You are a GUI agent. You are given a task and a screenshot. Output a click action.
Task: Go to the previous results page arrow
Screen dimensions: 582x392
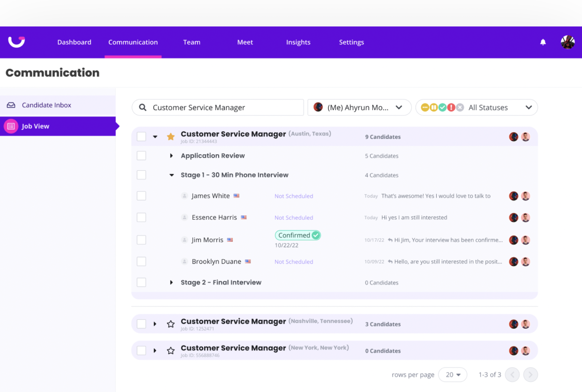coord(512,375)
